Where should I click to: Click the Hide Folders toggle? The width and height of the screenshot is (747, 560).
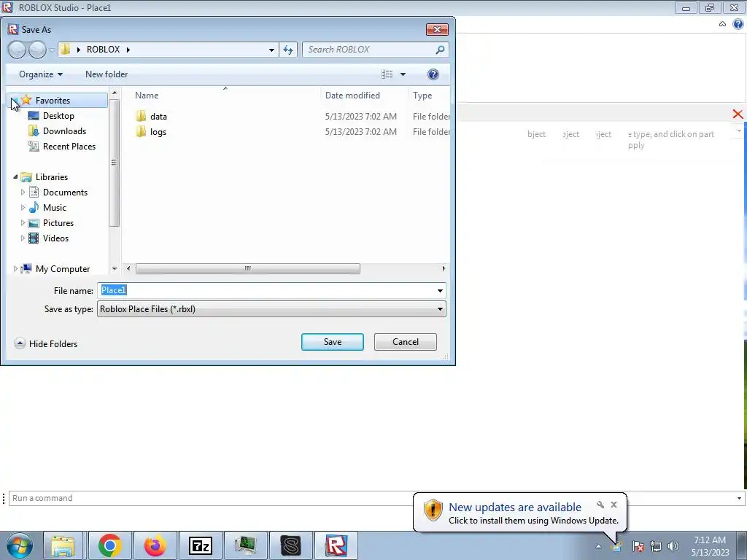click(x=46, y=344)
